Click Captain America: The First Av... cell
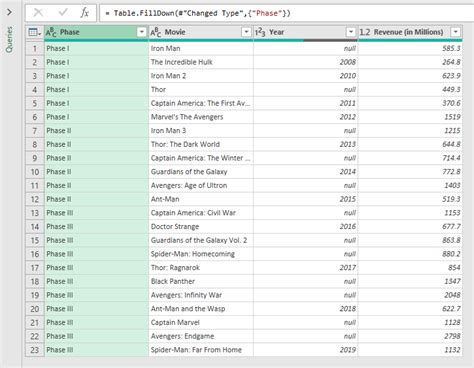The width and height of the screenshot is (474, 368). [x=201, y=103]
